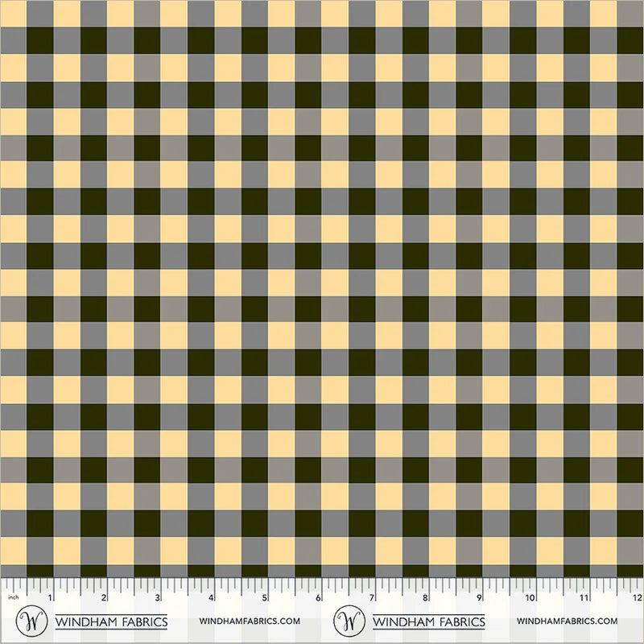Click the W logo below ruler mark 7

pyautogui.click(x=349, y=620)
